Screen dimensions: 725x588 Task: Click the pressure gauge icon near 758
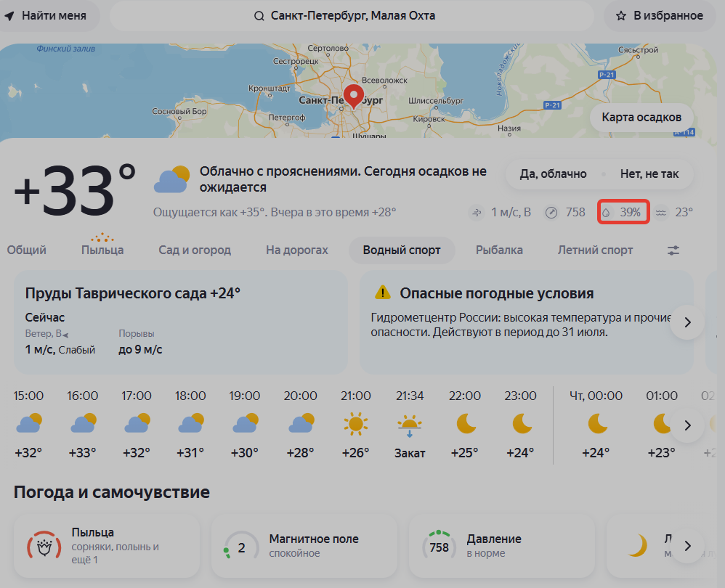551,213
